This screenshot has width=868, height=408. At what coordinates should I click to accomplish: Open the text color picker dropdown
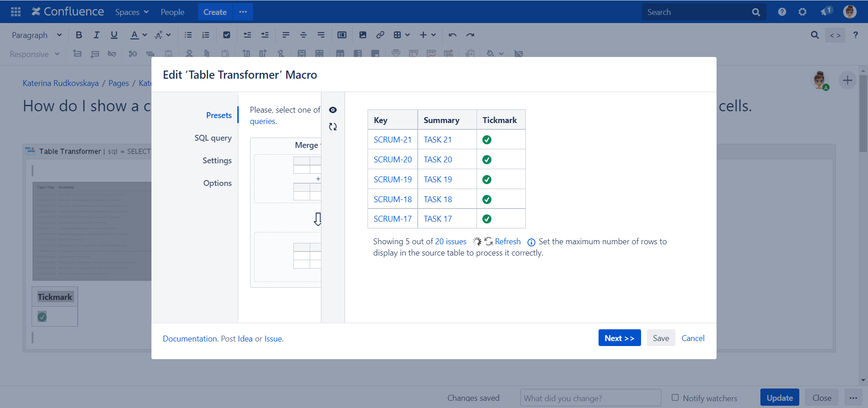coord(145,35)
